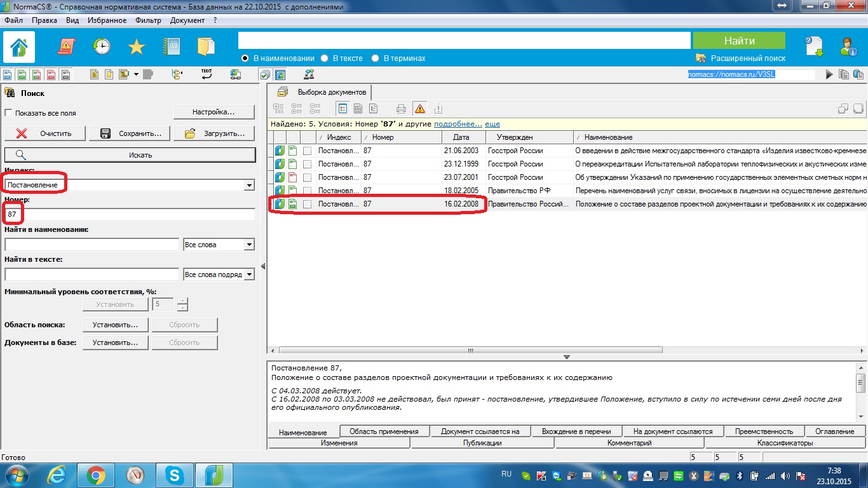
Task: Open the 'Фильтр' menu
Action: [148, 20]
